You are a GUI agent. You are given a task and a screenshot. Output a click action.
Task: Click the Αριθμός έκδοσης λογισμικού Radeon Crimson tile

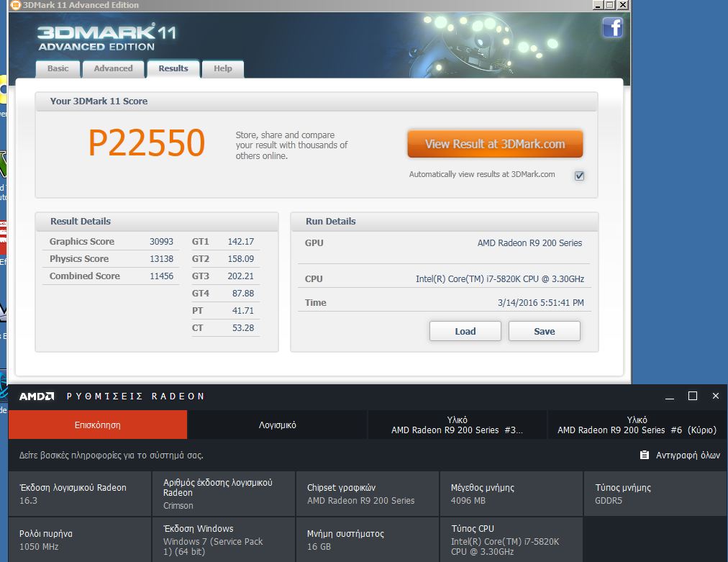[224, 494]
